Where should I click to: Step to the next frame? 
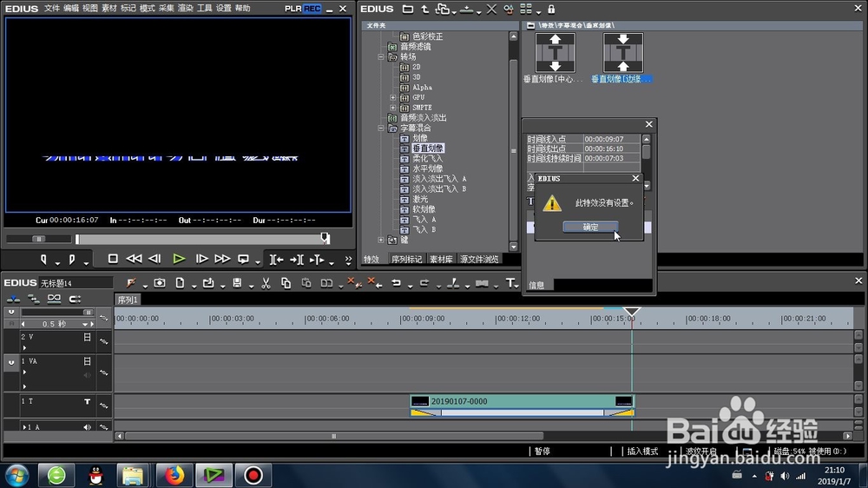click(x=201, y=259)
